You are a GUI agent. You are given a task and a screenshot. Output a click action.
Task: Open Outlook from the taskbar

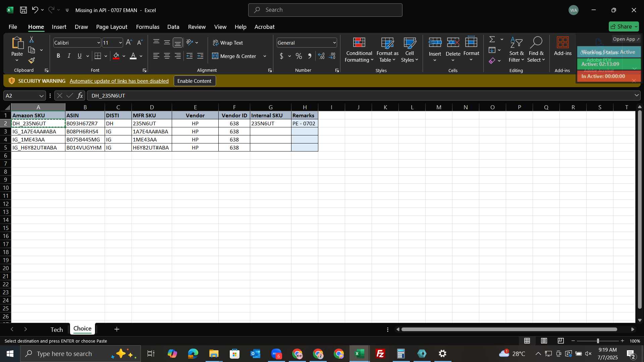click(x=255, y=354)
